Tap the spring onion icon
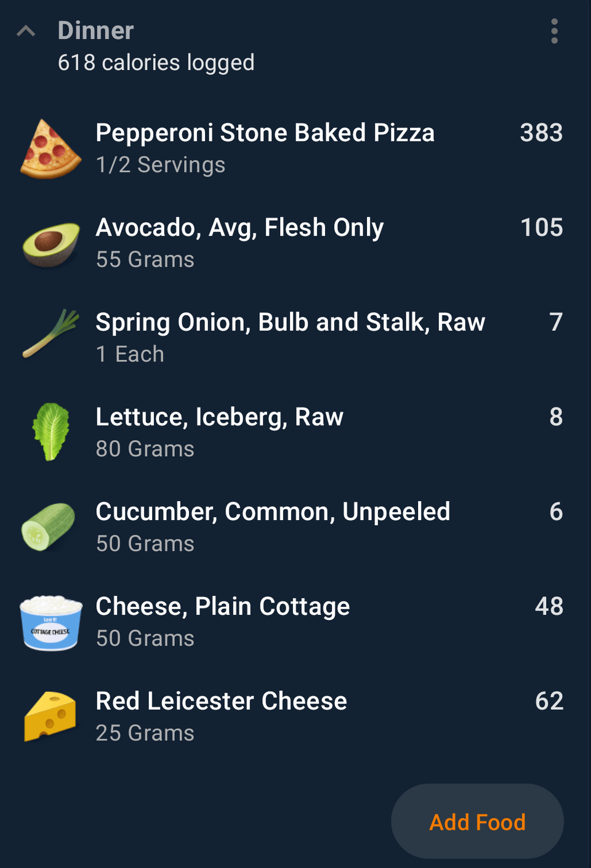The height and width of the screenshot is (868, 591). coord(50,334)
